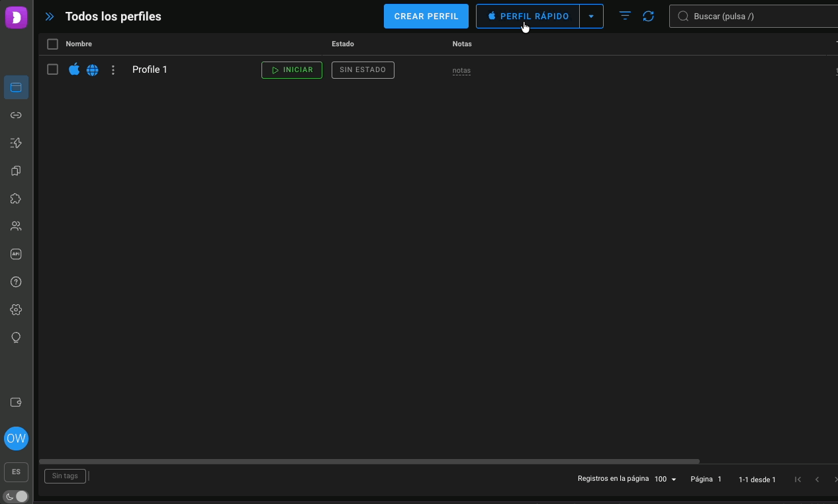Viewport: 838px width, 504px height.
Task: Click SIN ESTADO status button
Action: point(363,70)
